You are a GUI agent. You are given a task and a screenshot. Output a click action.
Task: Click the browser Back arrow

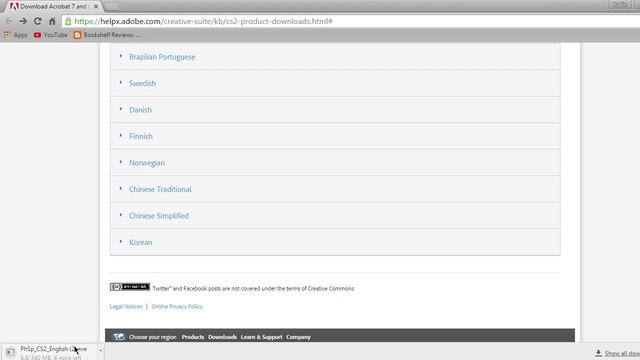tap(9, 21)
